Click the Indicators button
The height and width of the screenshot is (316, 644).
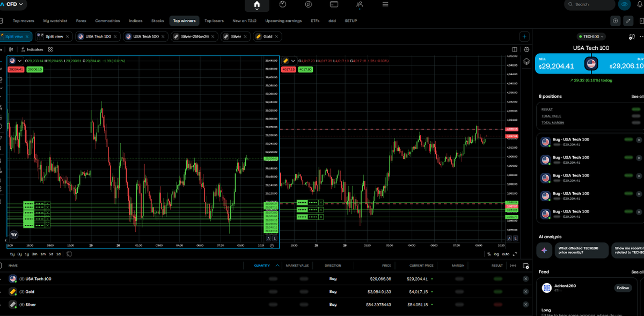pyautogui.click(x=32, y=49)
